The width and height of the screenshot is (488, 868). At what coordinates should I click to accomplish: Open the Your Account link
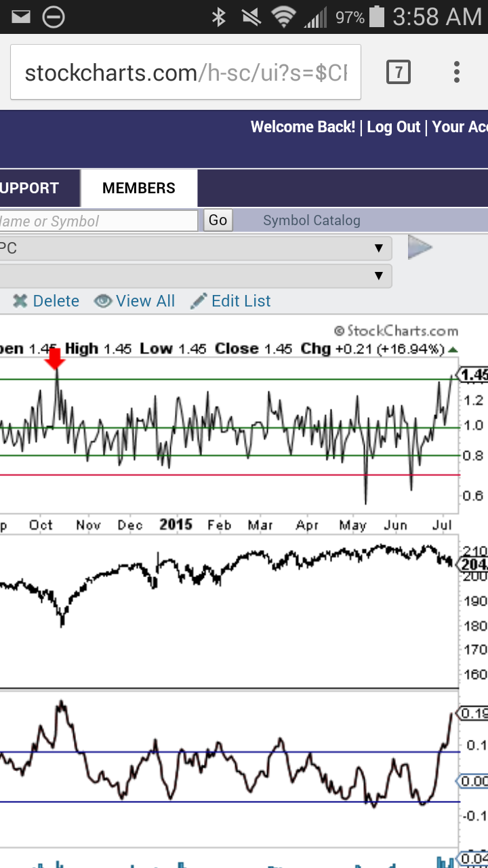pos(460,127)
